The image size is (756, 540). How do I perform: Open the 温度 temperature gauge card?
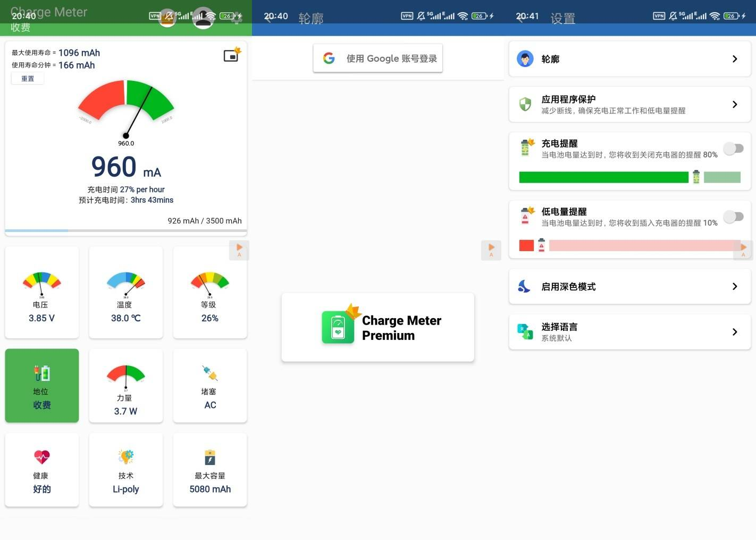pyautogui.click(x=126, y=292)
